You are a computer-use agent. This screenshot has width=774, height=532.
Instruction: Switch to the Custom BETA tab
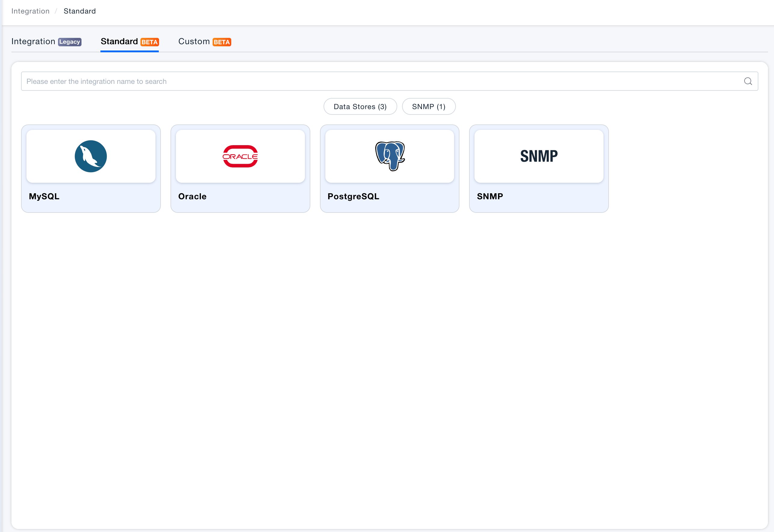pyautogui.click(x=205, y=42)
